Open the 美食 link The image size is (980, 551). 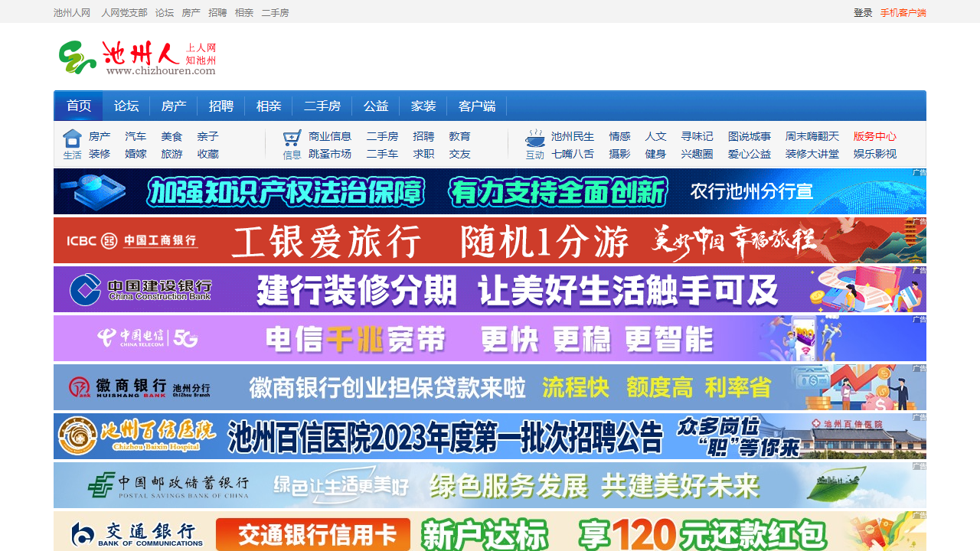171,136
